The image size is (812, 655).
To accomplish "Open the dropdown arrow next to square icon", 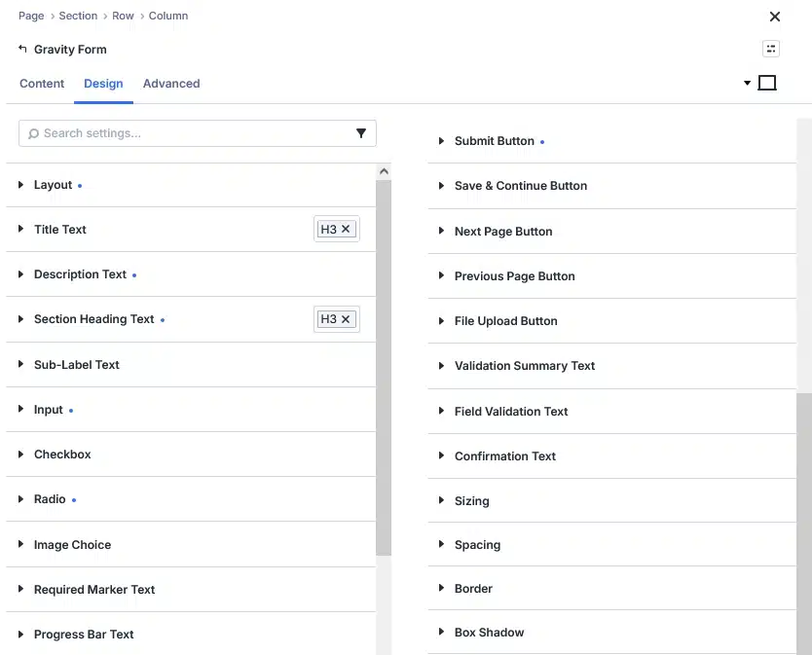I will pyautogui.click(x=747, y=83).
